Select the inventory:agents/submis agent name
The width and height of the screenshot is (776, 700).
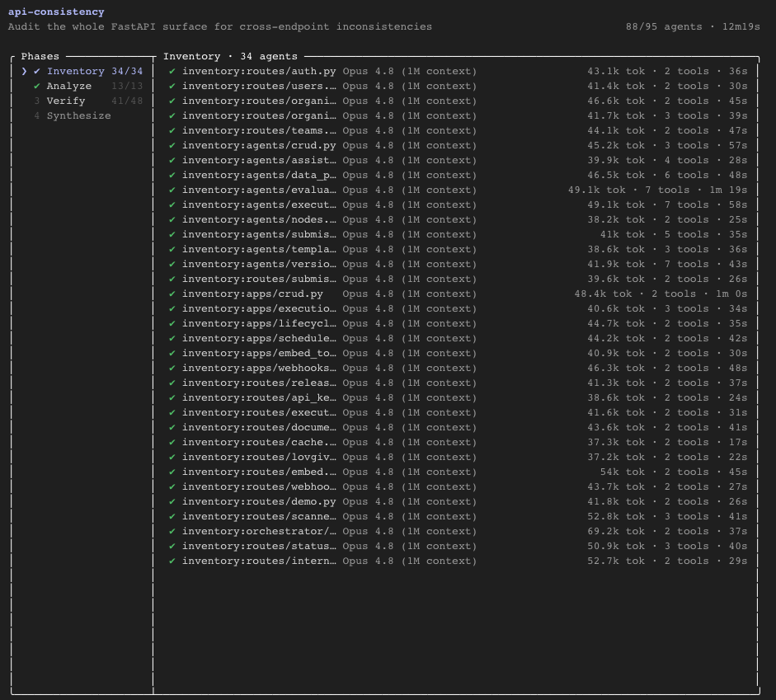coord(259,234)
